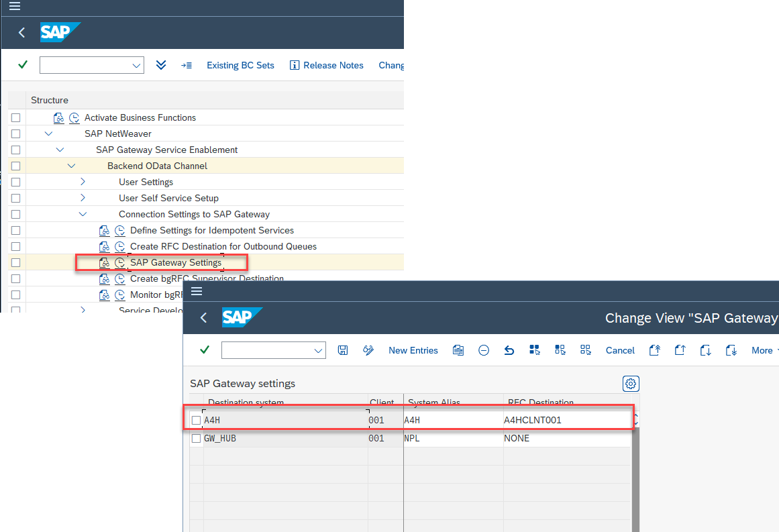779x532 pixels.
Task: Open hamburger menu in Change View window
Action: 197,291
